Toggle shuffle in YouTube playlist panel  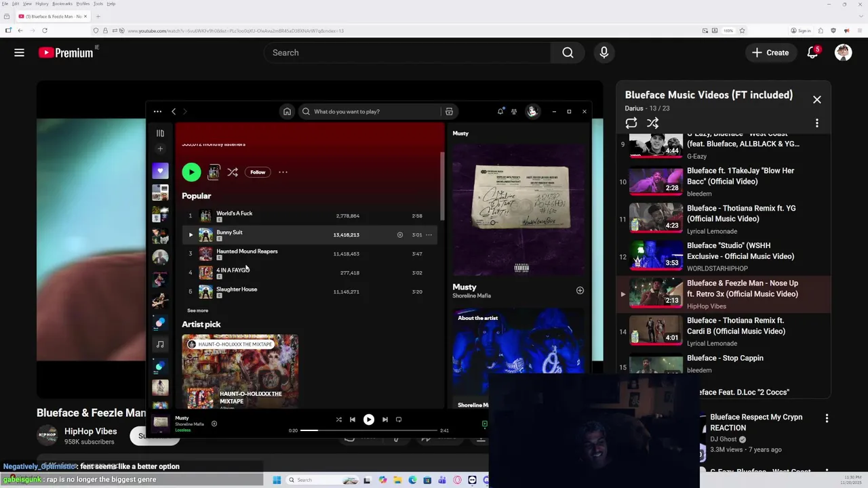(652, 123)
